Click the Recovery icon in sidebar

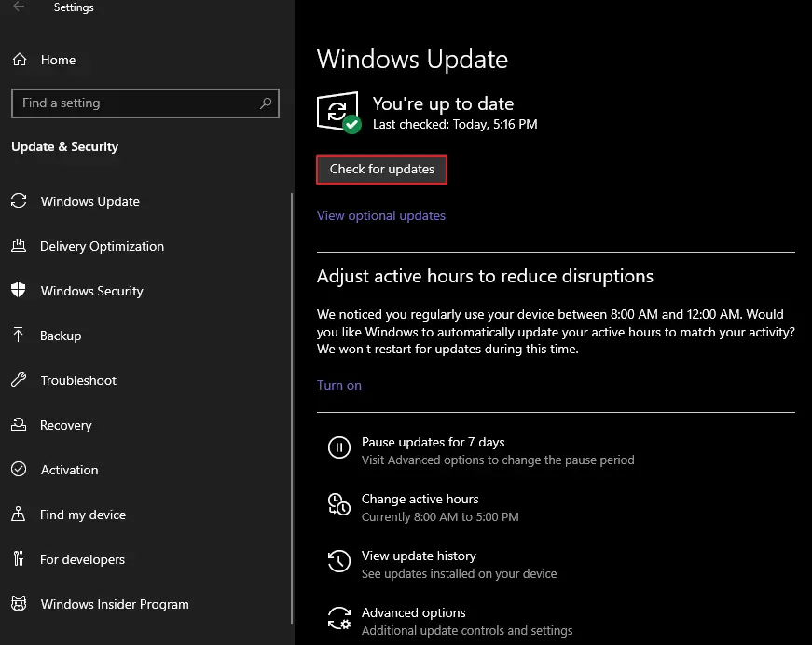19,424
